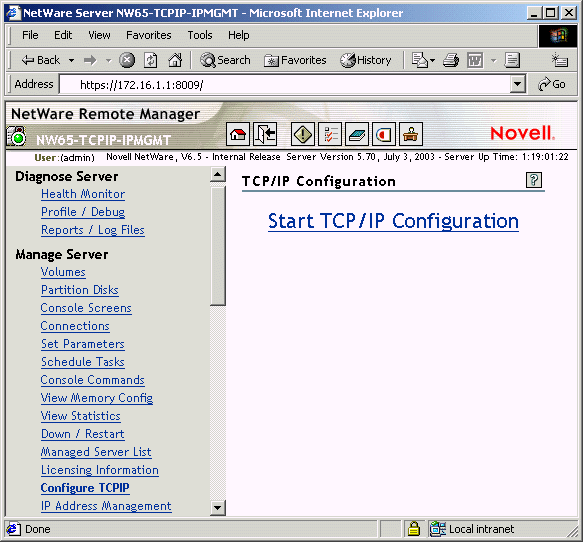
Task: Click the Go button next to address bar
Action: coord(552,84)
